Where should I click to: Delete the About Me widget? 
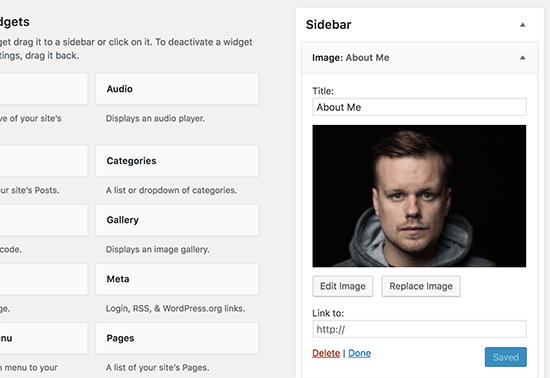(x=326, y=353)
